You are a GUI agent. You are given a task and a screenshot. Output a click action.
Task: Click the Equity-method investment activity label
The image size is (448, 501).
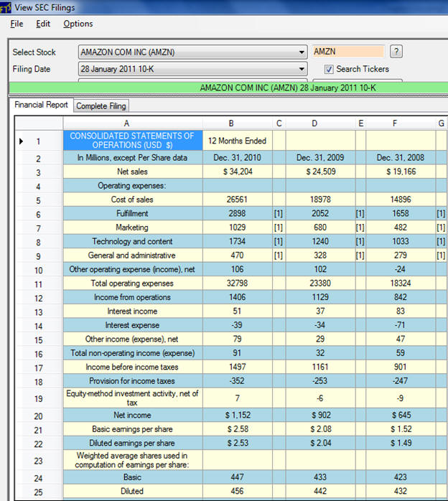(133, 398)
